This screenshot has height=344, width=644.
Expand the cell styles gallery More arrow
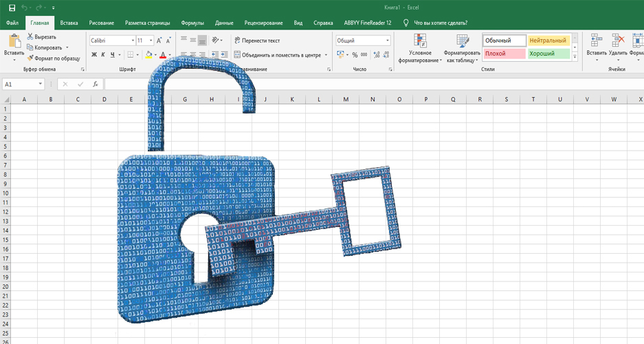[x=575, y=58]
